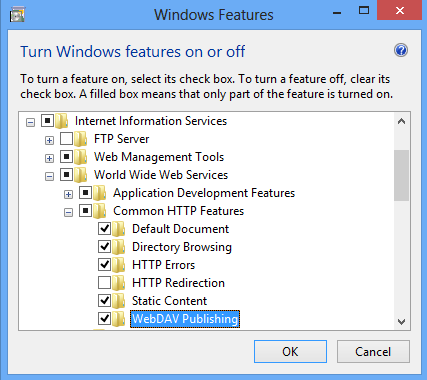Enable the HTTP Redirection checkbox
The width and height of the screenshot is (427, 380).
point(104,282)
